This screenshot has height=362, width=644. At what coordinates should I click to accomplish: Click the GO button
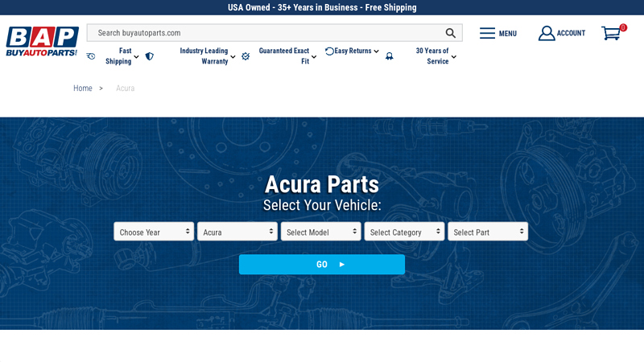(322, 265)
